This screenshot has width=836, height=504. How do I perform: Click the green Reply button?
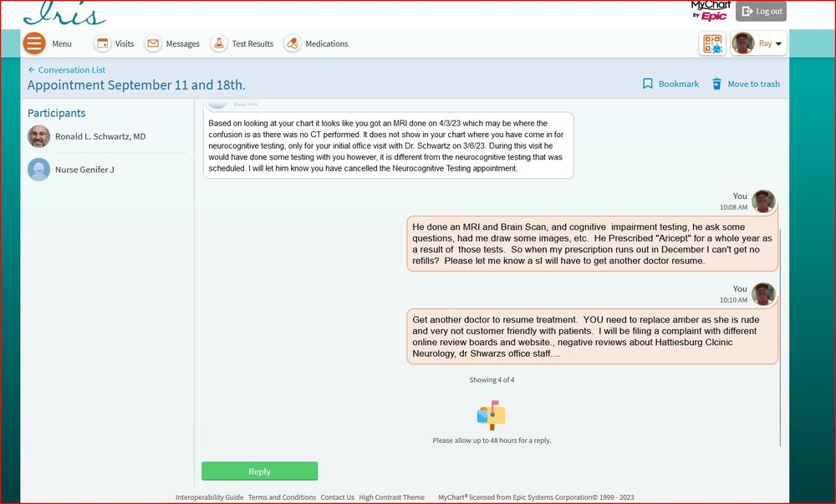click(259, 471)
